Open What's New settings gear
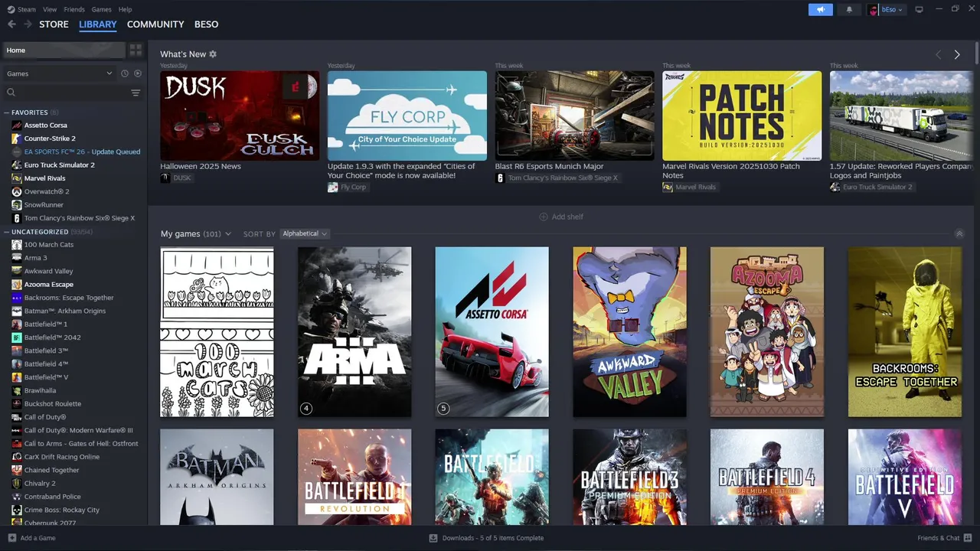This screenshot has height=551, width=980. (x=213, y=54)
